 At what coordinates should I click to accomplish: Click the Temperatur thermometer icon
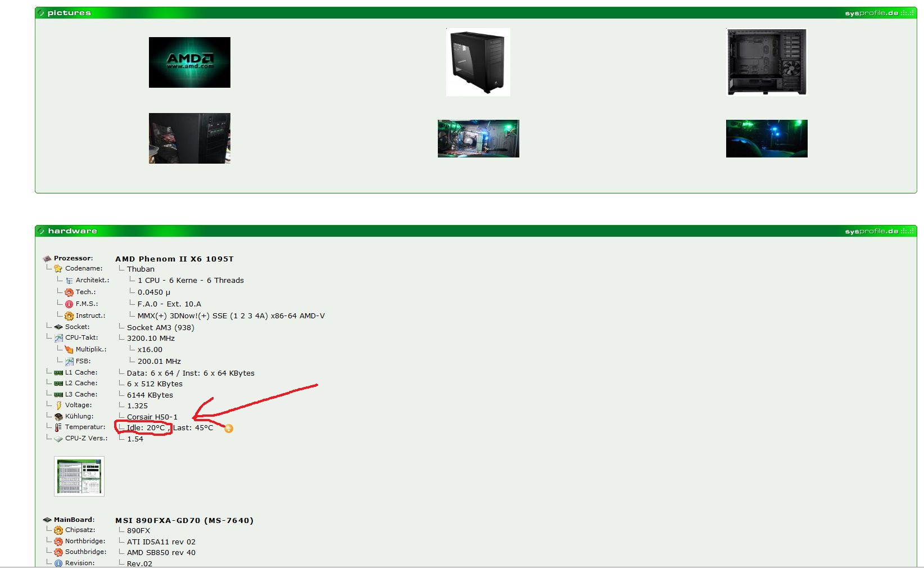point(58,427)
